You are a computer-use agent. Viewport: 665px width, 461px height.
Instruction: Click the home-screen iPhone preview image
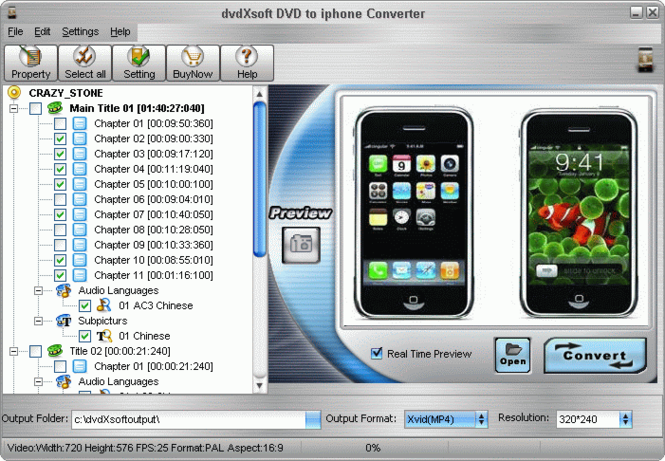point(414,213)
